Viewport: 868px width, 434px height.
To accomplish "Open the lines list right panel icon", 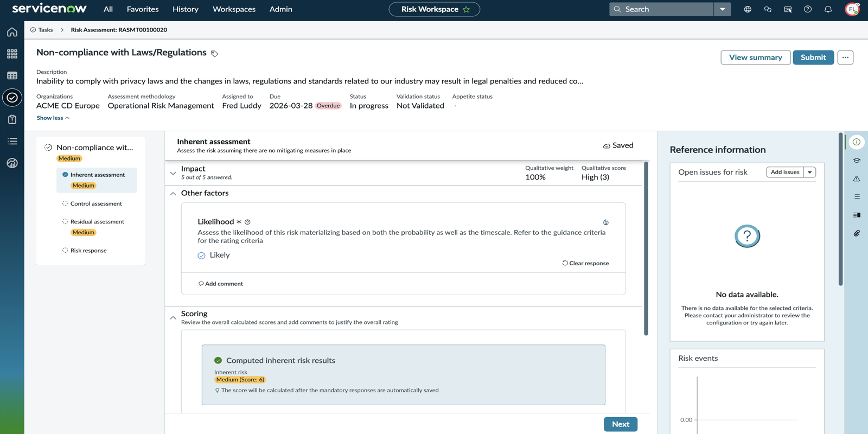I will tap(857, 197).
